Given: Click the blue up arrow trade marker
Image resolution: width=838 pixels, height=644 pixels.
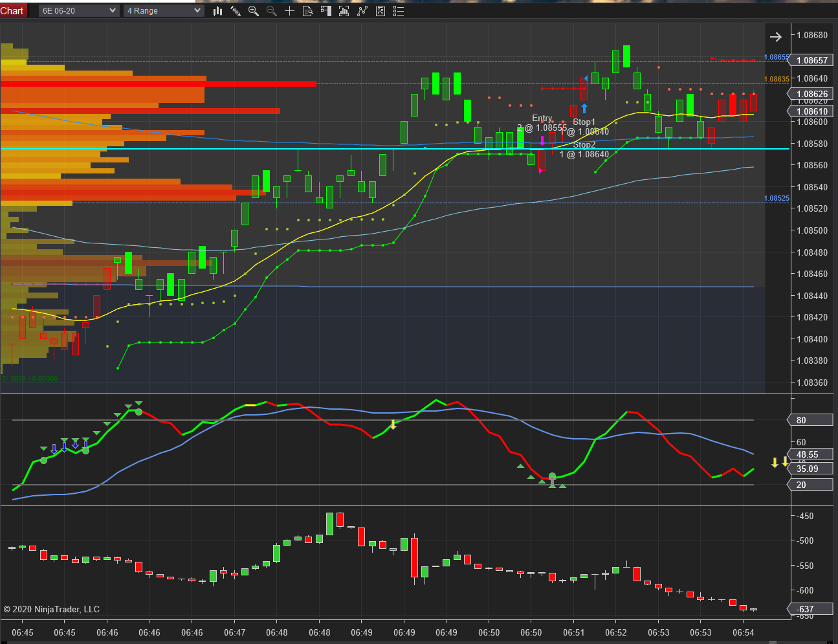Looking at the screenshot, I should pyautogui.click(x=584, y=108).
